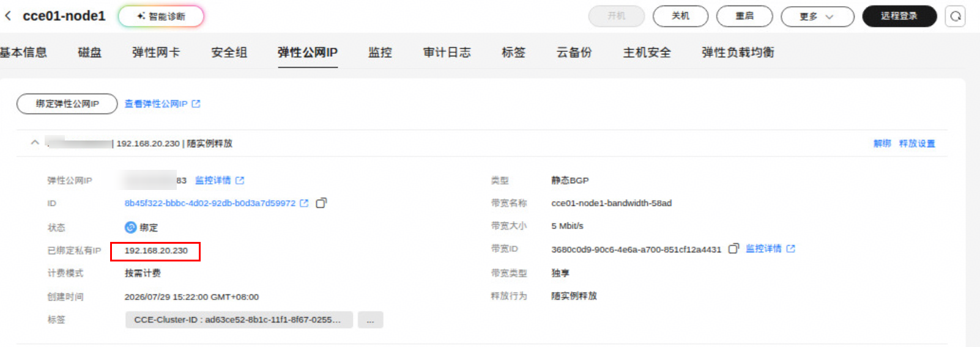Open the 查看弹性公网IP link
The height and width of the screenshot is (347, 980).
156,104
